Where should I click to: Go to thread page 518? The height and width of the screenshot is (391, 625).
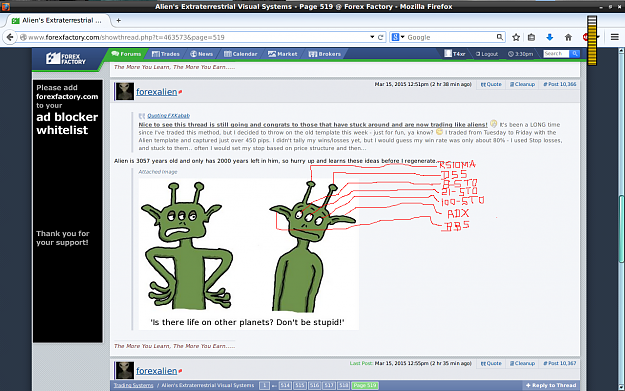point(344,385)
